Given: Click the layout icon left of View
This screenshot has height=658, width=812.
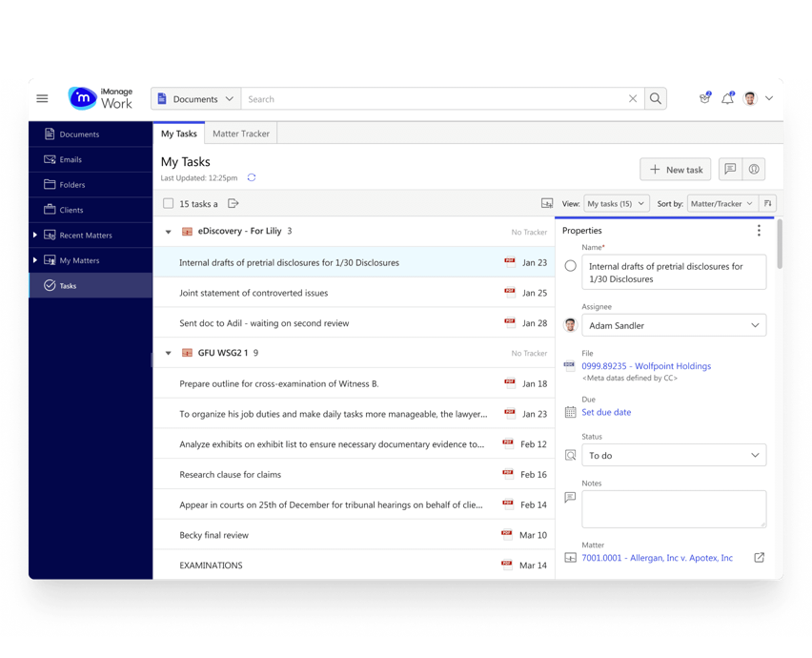Looking at the screenshot, I should 547,203.
